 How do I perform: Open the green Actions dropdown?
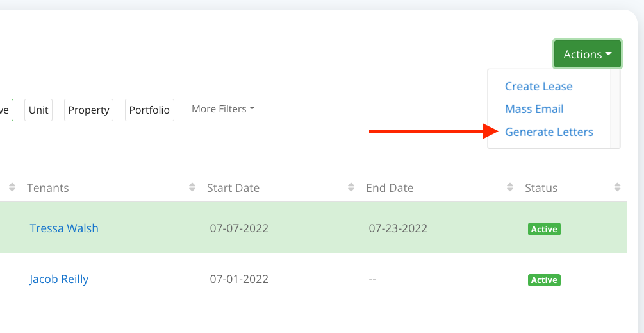(588, 55)
